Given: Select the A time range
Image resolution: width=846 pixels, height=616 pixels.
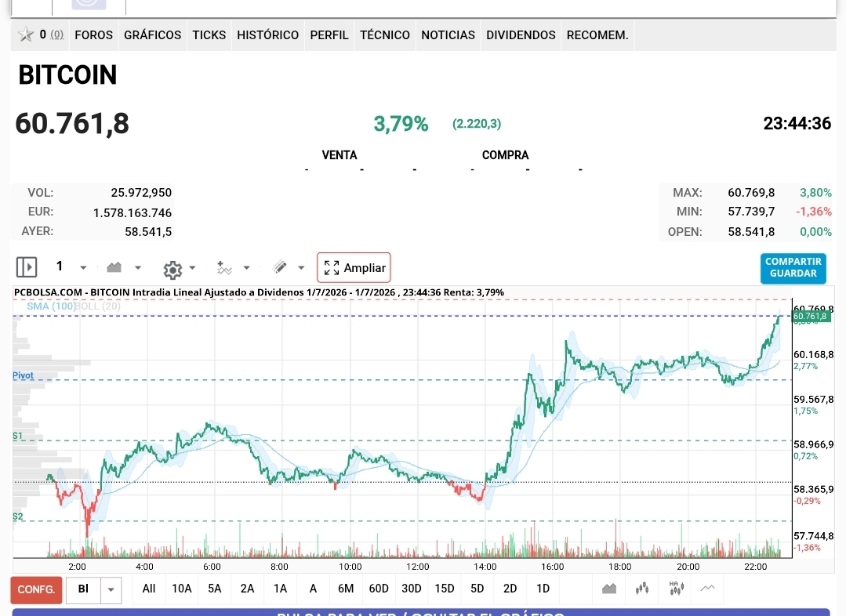Looking at the screenshot, I should point(313,589).
